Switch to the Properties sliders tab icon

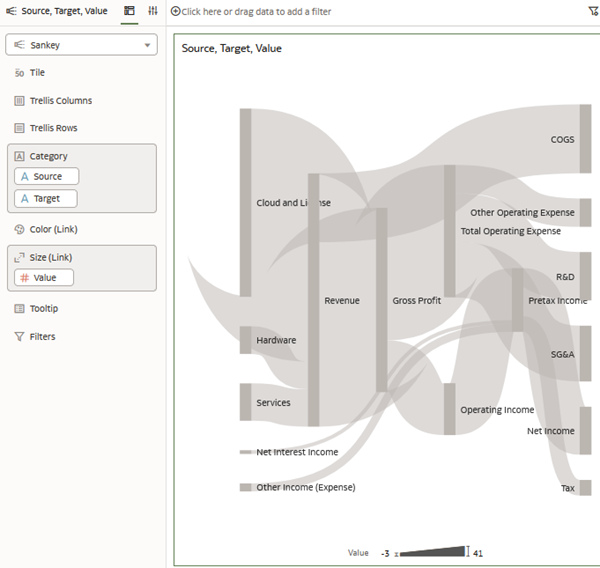coord(153,11)
